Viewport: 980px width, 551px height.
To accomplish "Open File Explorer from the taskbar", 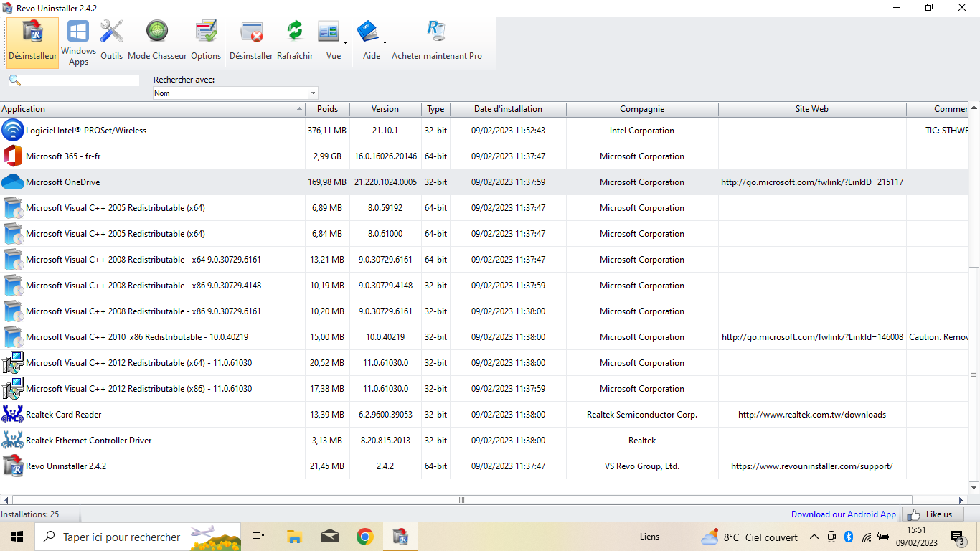I will point(294,537).
